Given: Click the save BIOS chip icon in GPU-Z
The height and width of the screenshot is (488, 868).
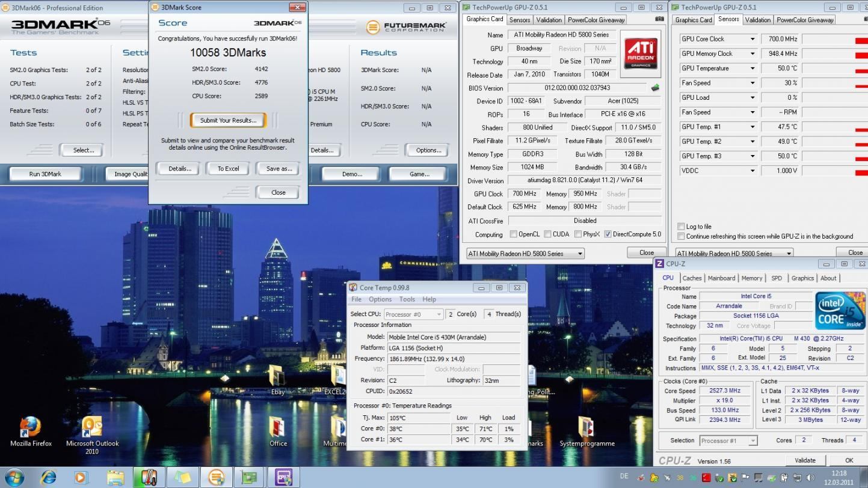Looking at the screenshot, I should (x=655, y=88).
